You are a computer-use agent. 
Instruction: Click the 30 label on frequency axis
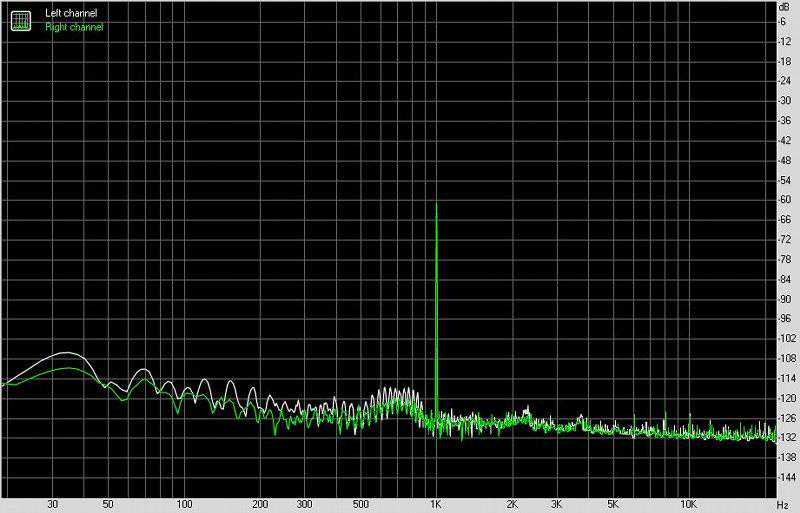click(52, 503)
